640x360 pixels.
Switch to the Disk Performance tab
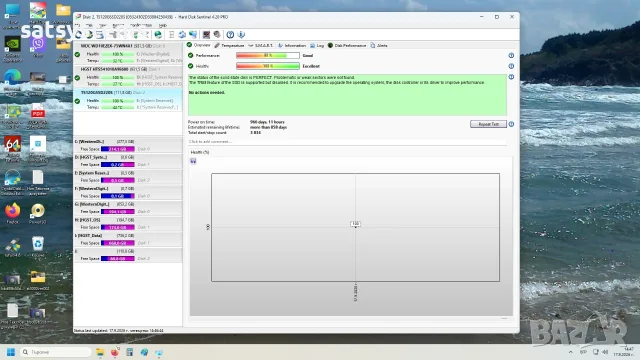tap(347, 45)
